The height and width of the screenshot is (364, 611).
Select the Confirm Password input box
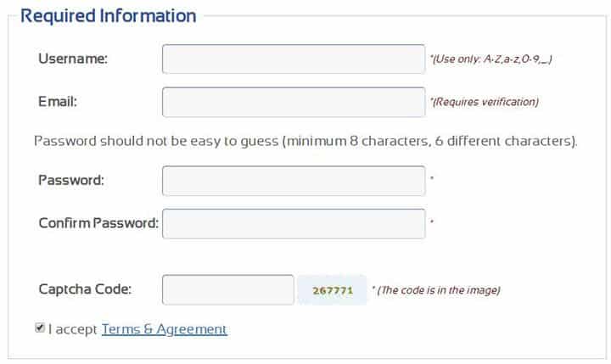(293, 224)
